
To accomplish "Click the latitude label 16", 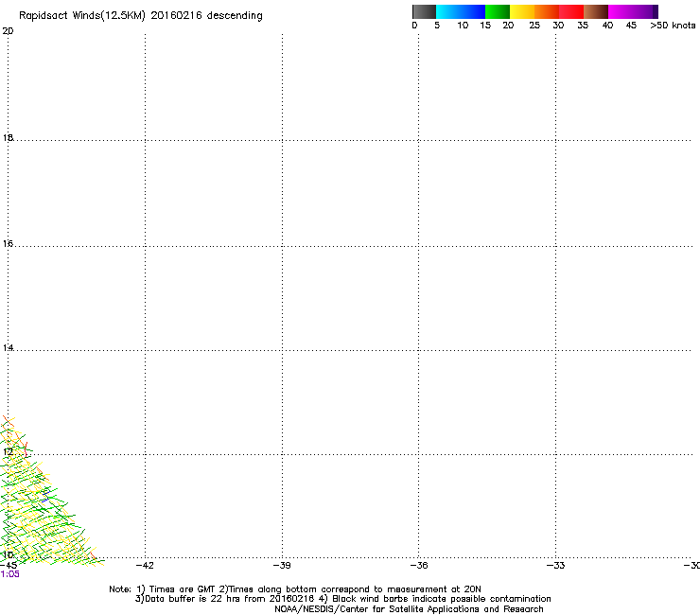I will pos(8,243).
